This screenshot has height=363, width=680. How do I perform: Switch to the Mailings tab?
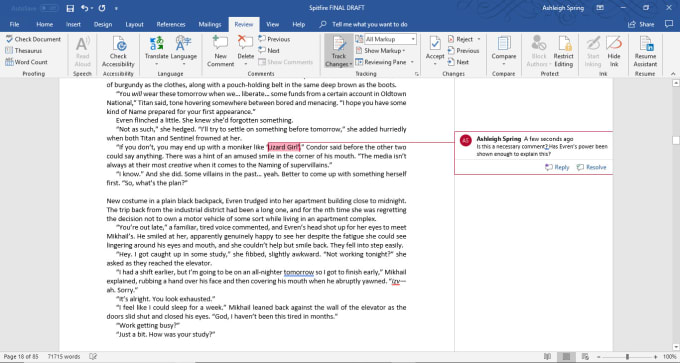point(210,24)
